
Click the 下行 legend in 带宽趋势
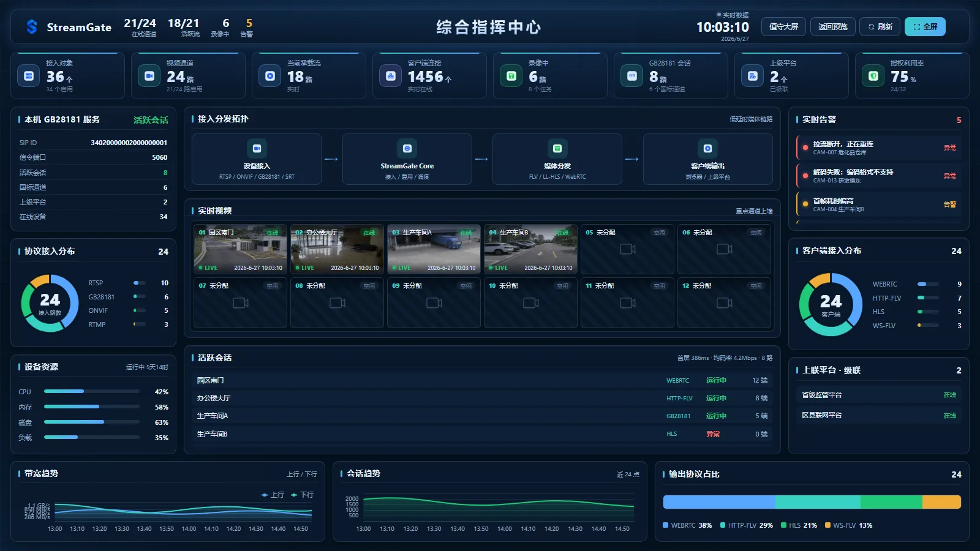tap(302, 495)
